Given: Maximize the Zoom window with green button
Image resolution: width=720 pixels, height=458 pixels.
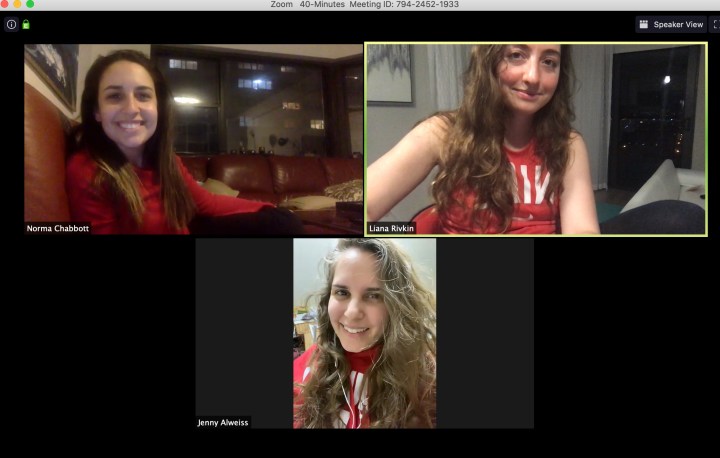Looking at the screenshot, I should 29,4.
